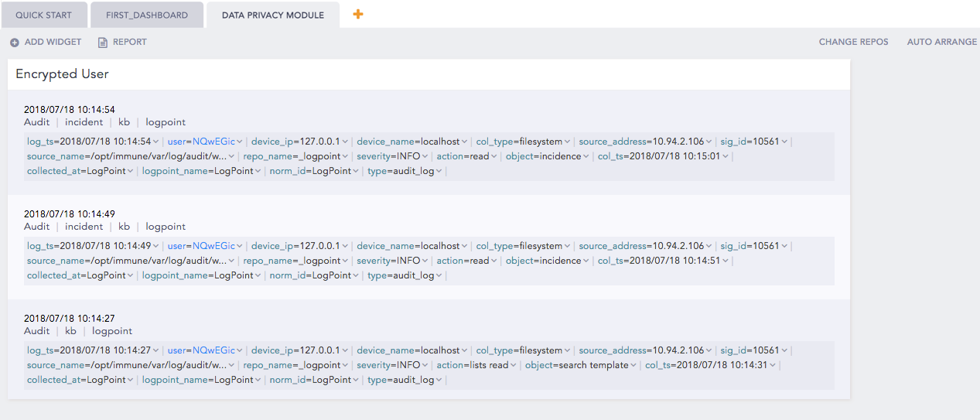Open type=audit_log dropdown in first log entry
The height and width of the screenshot is (420, 980).
439,171
